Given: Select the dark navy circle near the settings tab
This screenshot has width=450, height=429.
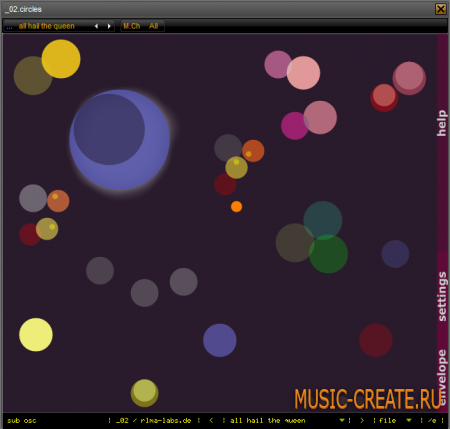Looking at the screenshot, I should pos(395,254).
